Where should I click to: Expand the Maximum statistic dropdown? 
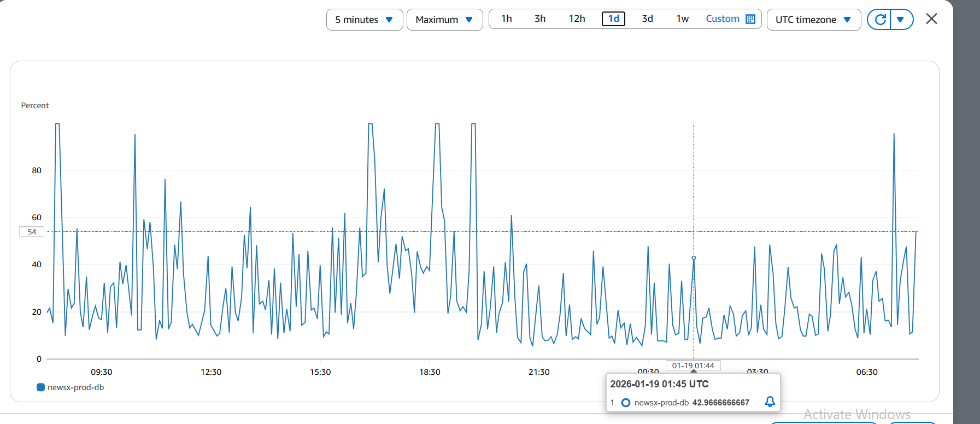444,20
